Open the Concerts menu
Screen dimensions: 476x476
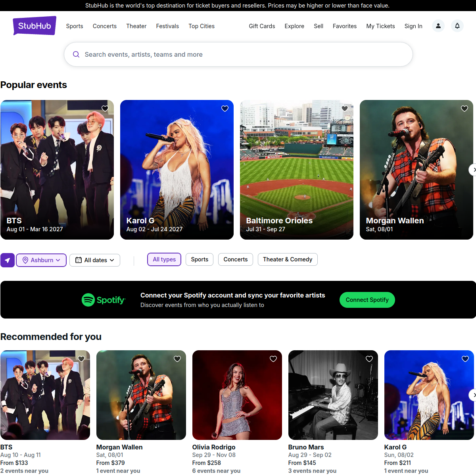tap(105, 26)
